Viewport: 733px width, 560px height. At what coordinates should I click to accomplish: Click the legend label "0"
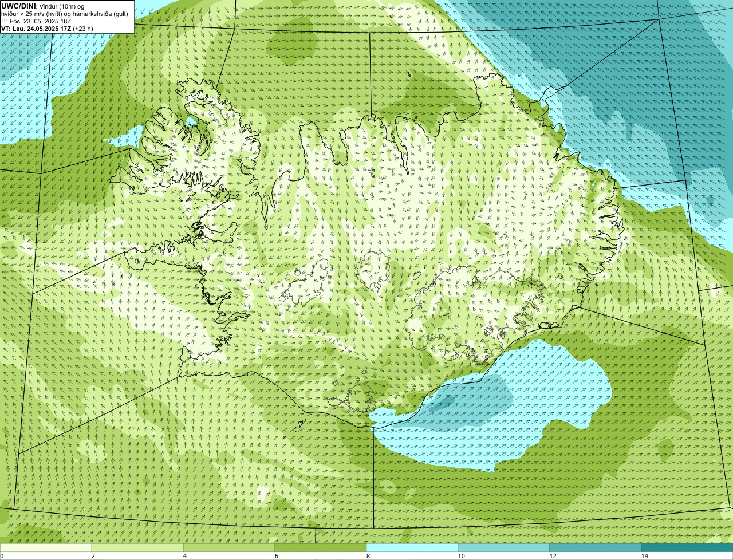point(2,556)
